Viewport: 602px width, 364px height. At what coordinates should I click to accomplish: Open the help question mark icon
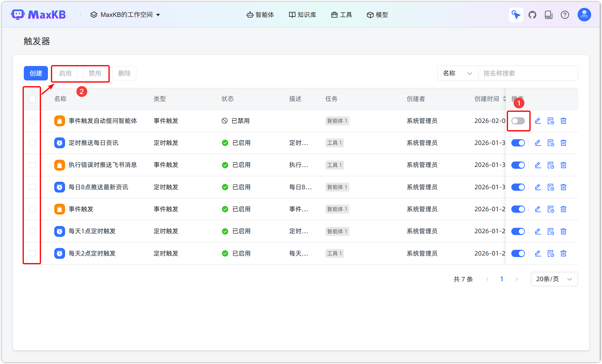pos(565,14)
